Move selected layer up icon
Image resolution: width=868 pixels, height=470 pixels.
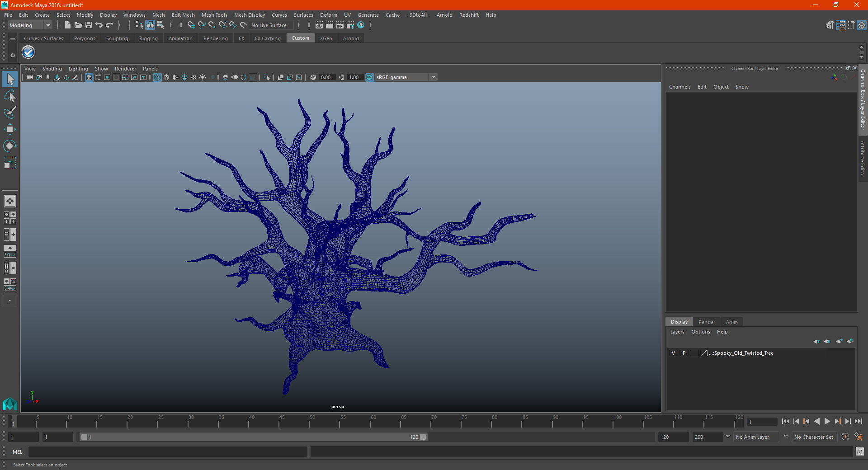816,341
